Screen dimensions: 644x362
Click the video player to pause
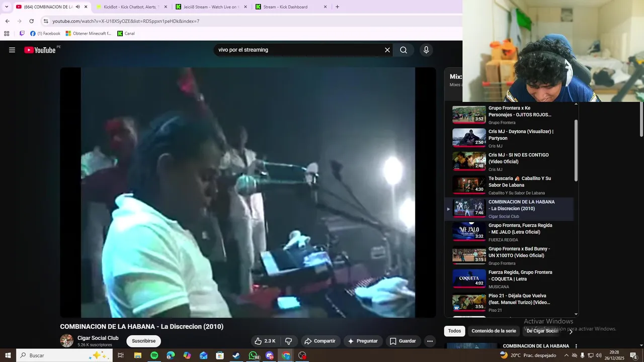[248, 193]
